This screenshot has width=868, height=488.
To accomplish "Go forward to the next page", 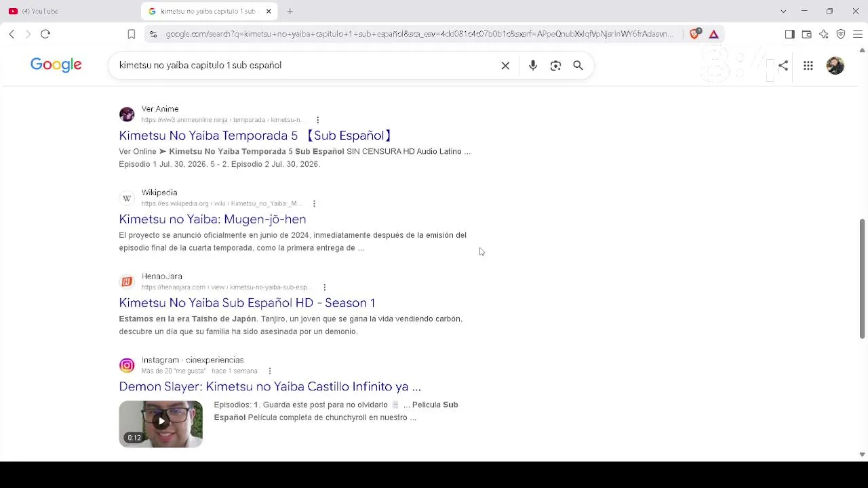I will coord(28,34).
